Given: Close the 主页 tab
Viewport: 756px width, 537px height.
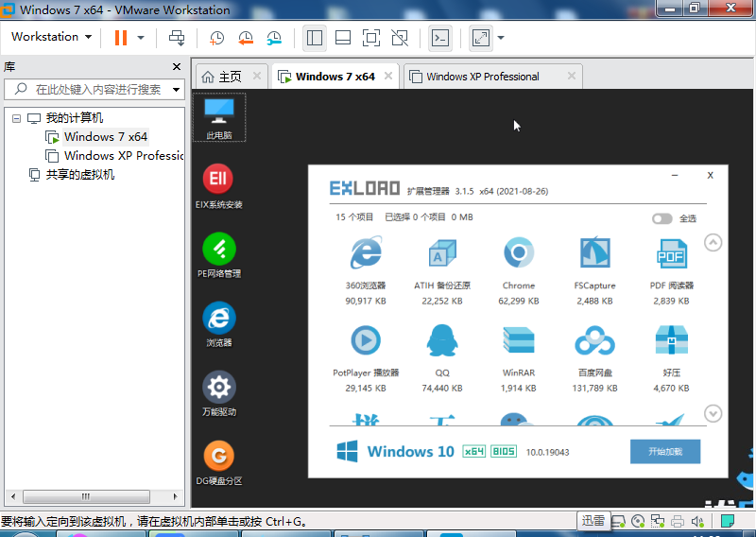Looking at the screenshot, I should pos(257,76).
